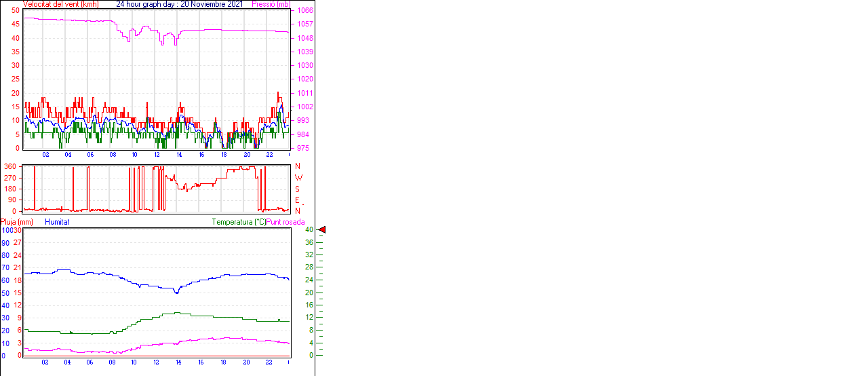This screenshot has width=868, height=376.
Task: Click hour 22 on bottom chart time axis
Action: coord(269,362)
